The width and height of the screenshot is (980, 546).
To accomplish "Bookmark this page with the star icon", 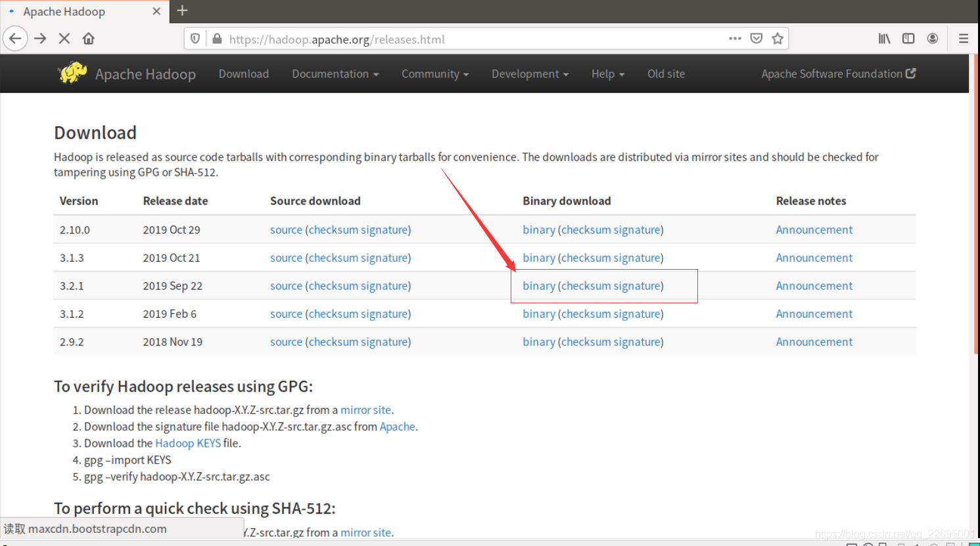I will pos(778,39).
